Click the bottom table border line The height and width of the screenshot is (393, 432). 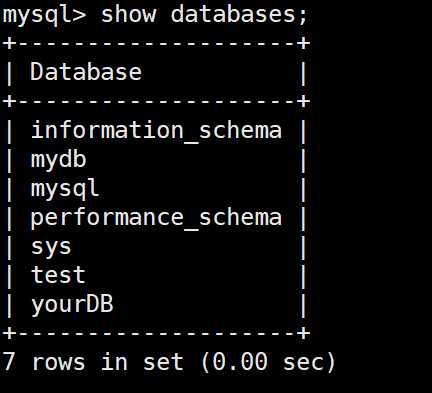point(156,333)
